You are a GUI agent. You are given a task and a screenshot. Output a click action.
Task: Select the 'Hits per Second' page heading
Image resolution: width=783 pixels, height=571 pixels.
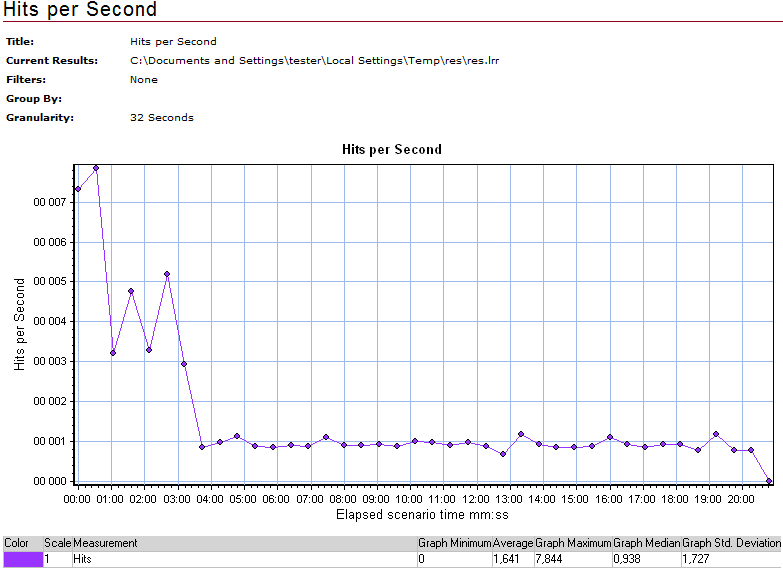pos(80,9)
